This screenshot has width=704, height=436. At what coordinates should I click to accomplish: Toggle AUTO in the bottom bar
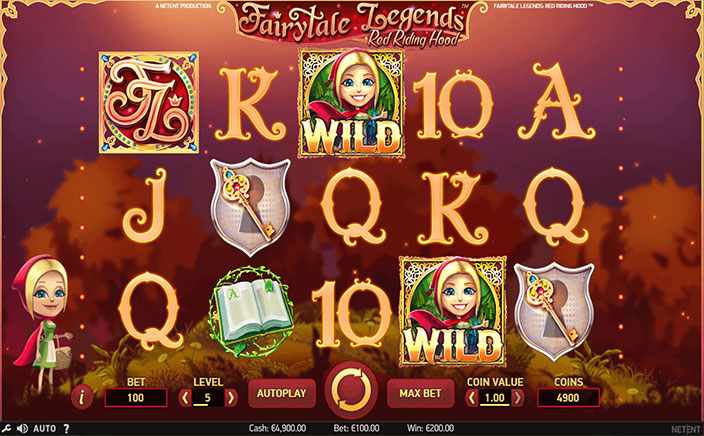point(45,428)
